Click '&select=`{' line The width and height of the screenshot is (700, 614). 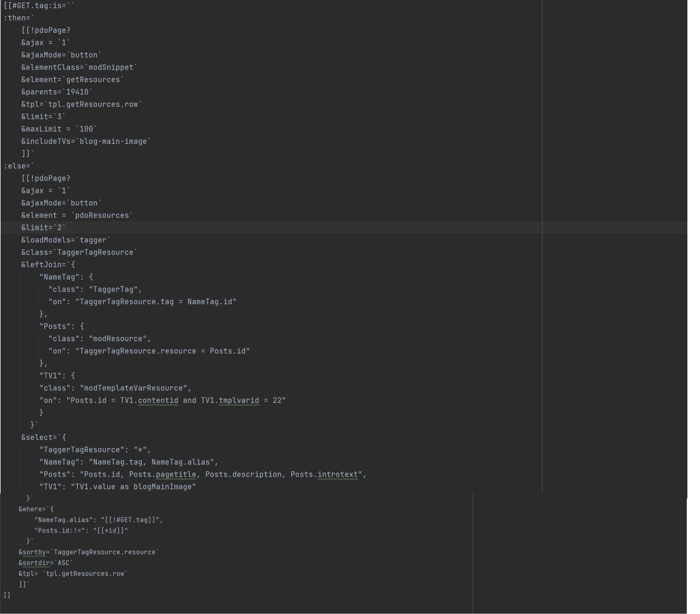43,437
